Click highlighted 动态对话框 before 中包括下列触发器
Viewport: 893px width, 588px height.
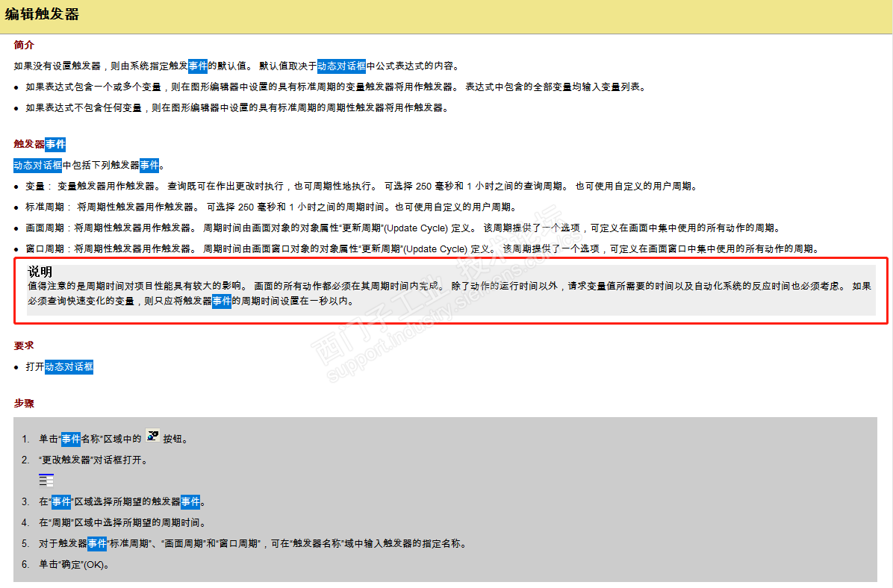point(37,166)
